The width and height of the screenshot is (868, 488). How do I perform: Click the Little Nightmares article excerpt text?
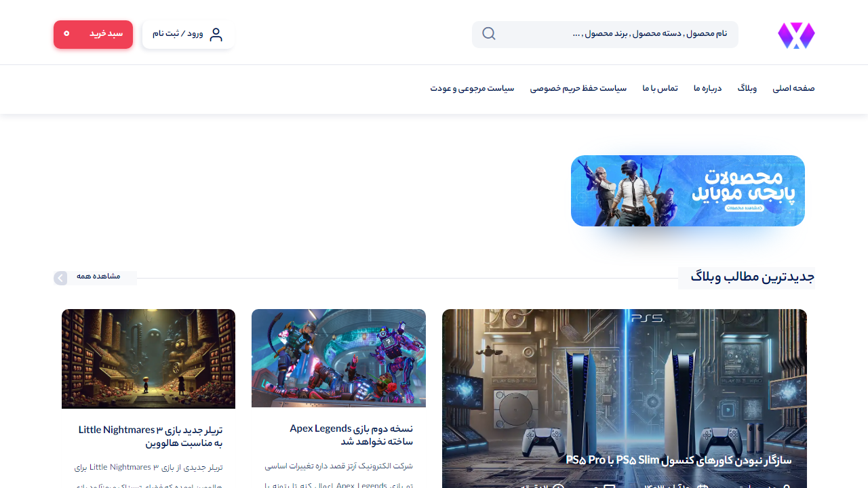point(149,476)
